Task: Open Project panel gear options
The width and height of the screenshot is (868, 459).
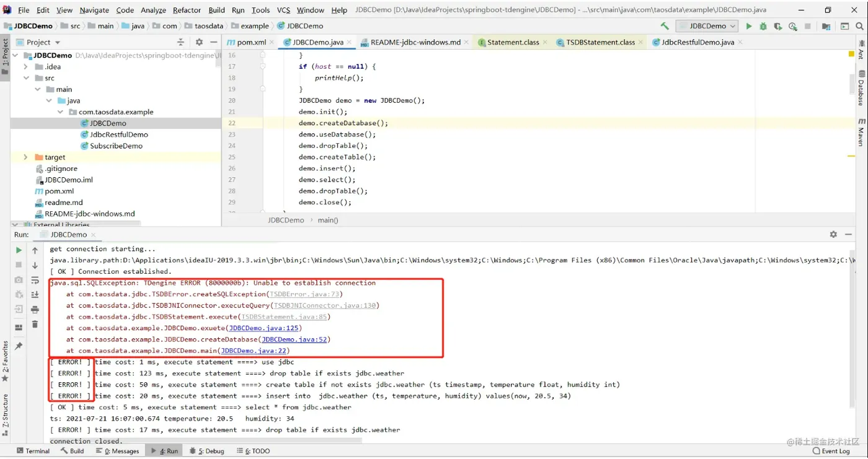Action: click(199, 42)
